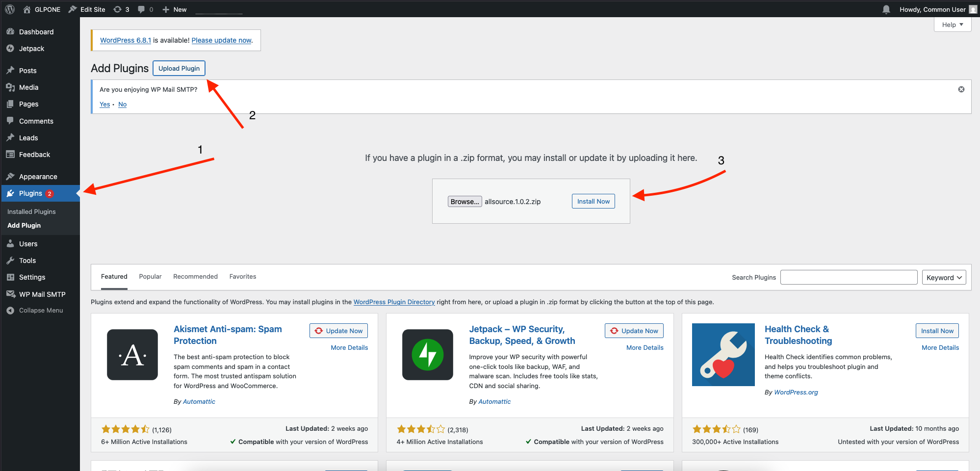Click the Please update now link

pyautogui.click(x=221, y=40)
